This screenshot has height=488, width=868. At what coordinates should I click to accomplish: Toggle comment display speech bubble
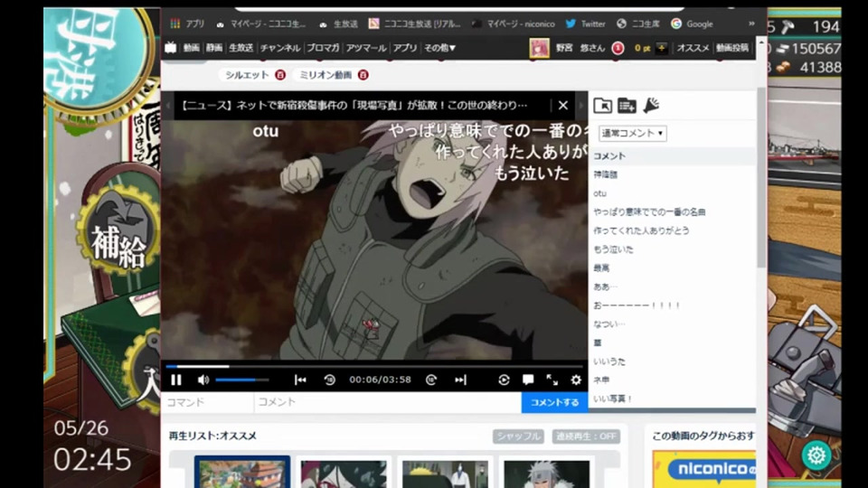[x=528, y=380]
